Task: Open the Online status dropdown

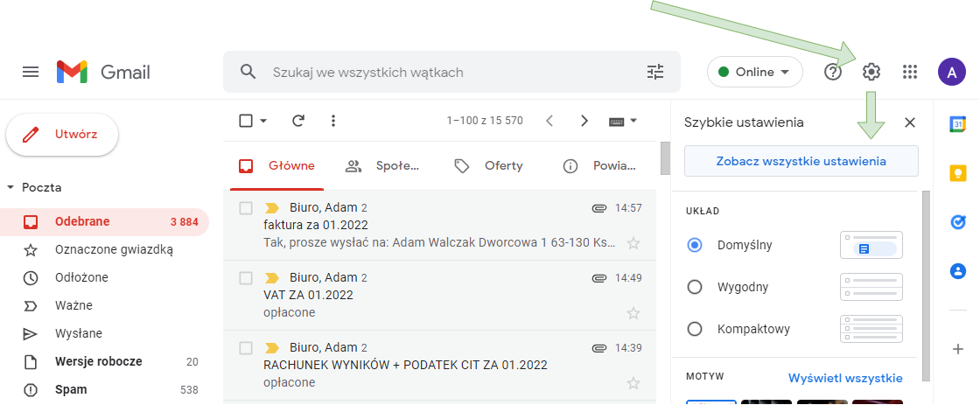Action: 754,72
